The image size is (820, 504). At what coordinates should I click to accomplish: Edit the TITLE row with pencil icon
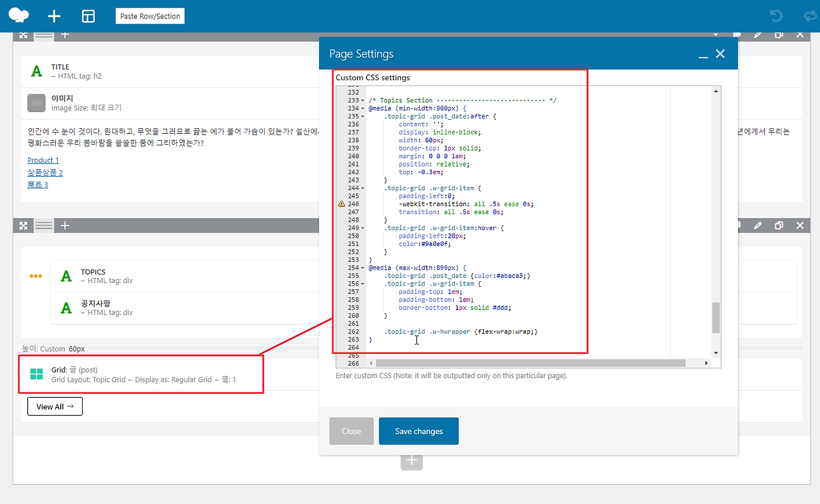pos(758,35)
